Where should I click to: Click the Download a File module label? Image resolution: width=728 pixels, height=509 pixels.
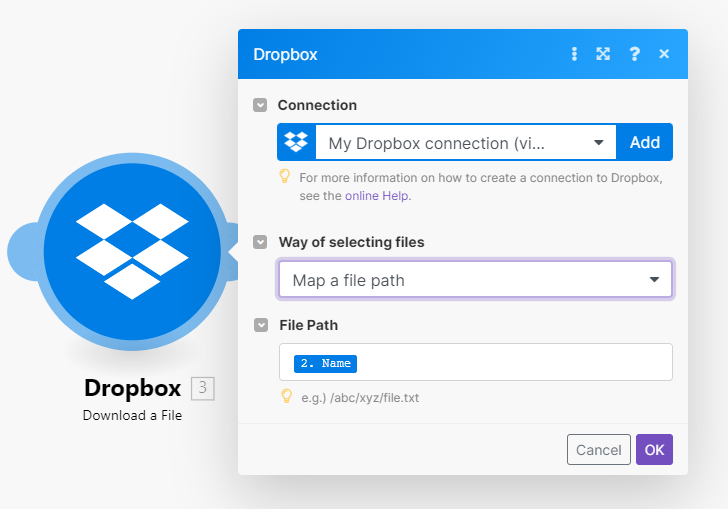click(132, 415)
